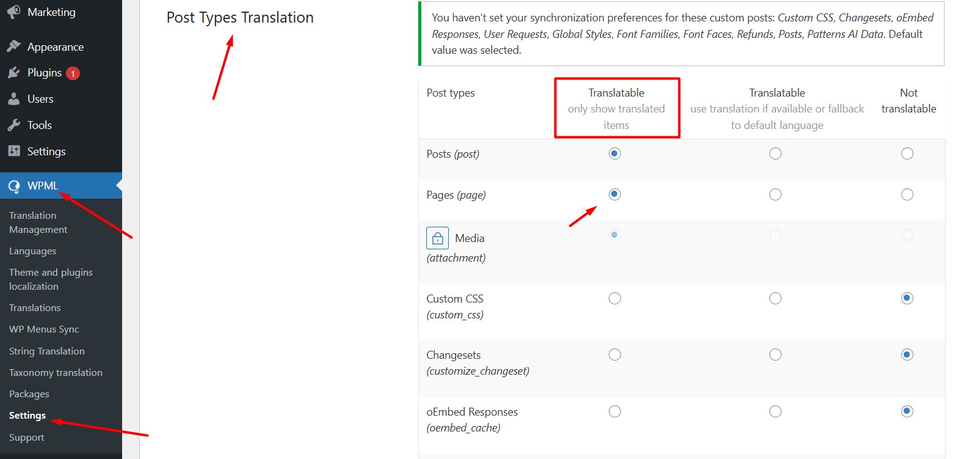Open String Translation submenu item
The image size is (980, 459).
47,351
